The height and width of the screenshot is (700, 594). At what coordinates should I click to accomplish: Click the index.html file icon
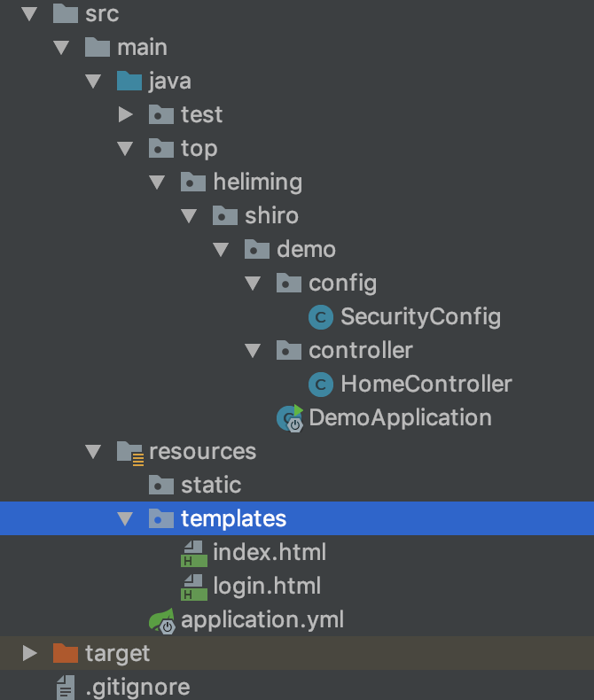(x=193, y=553)
